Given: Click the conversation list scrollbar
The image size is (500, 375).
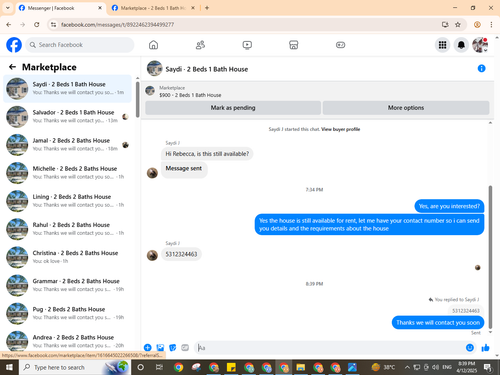Looking at the screenshot, I should [x=138, y=99].
